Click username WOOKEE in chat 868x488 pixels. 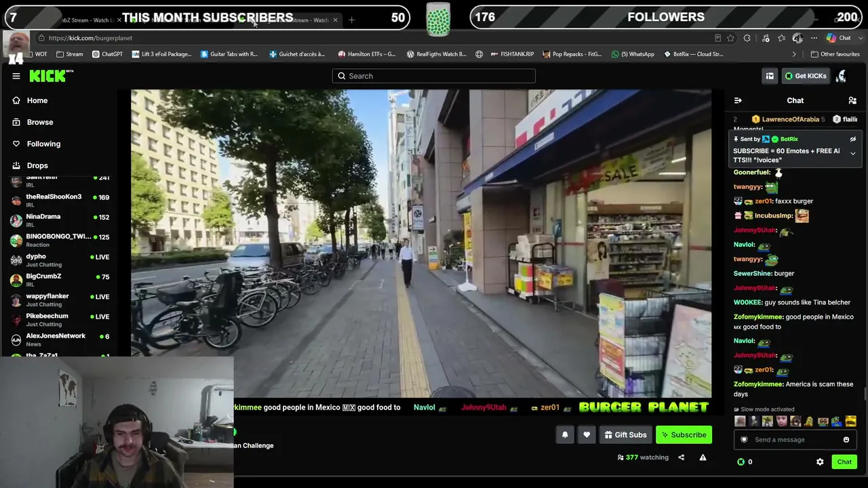[x=747, y=302]
